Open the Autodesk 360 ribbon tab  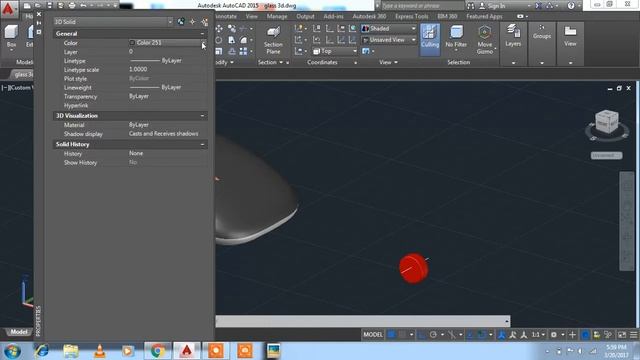[x=369, y=16]
